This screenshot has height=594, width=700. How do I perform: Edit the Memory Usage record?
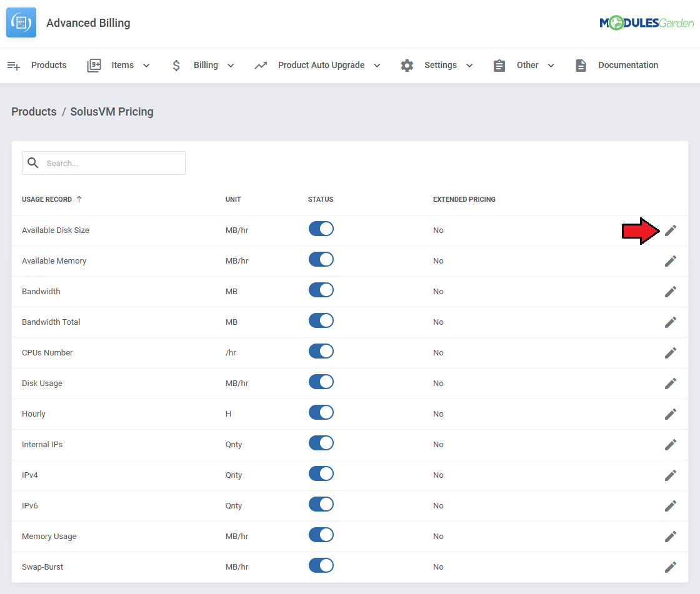click(670, 537)
